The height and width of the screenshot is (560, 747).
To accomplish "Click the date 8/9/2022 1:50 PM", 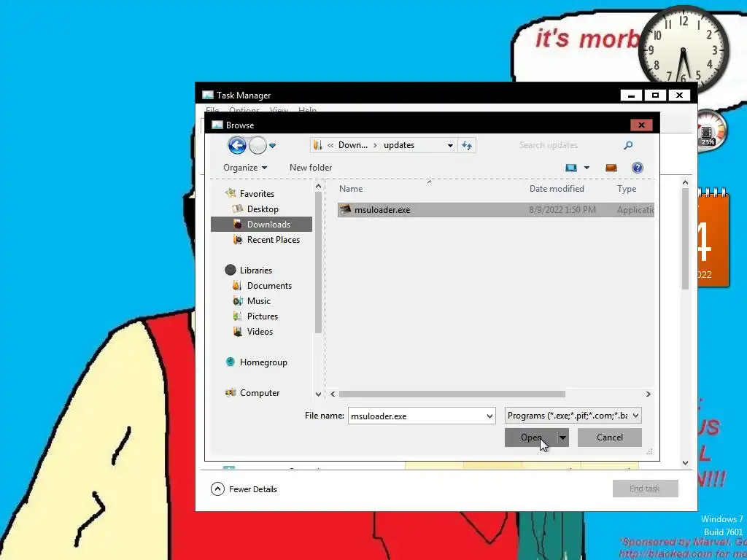I will tap(562, 210).
